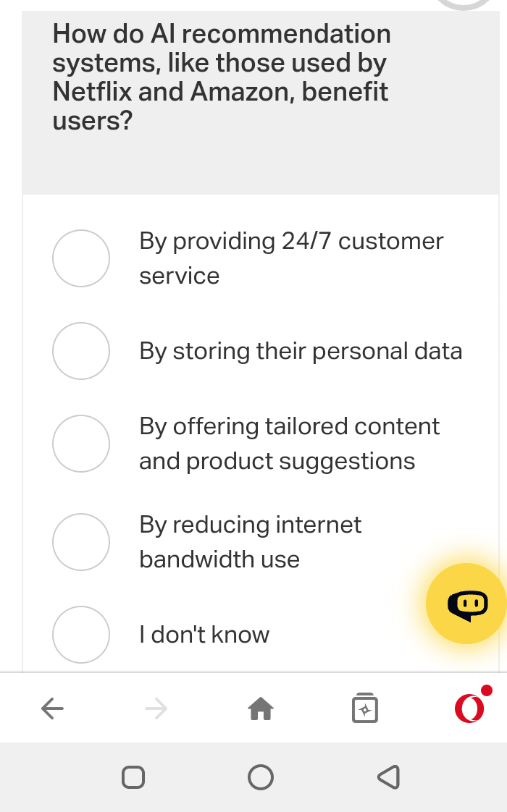Screen dimensions: 507x812
Task: Tap the Android back triangle button
Action: [388, 777]
